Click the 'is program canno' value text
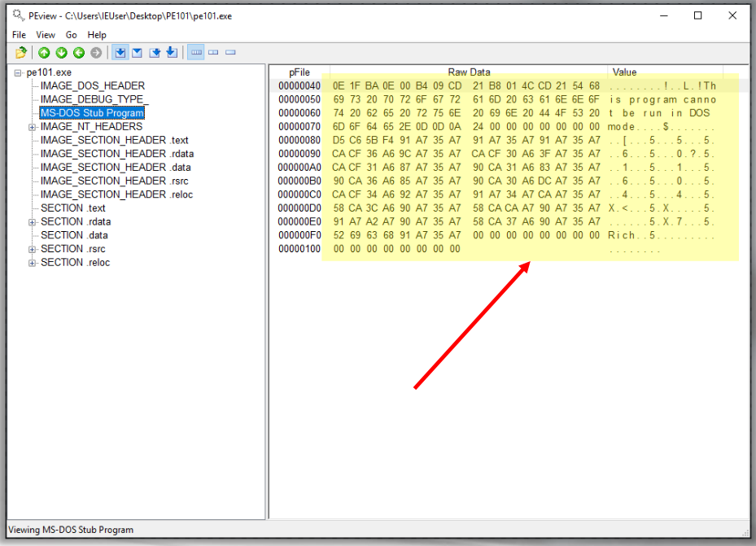 (663, 100)
